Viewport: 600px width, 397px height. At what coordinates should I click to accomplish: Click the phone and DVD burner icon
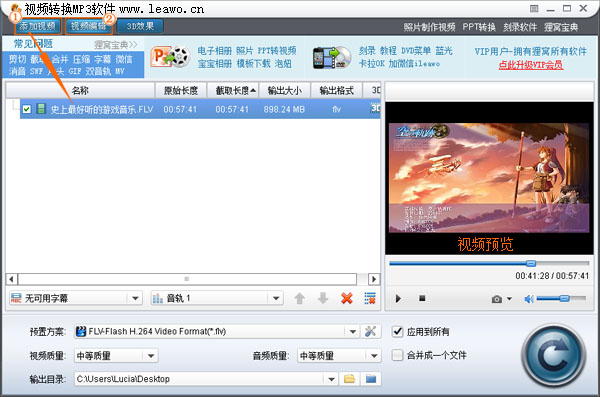coord(332,58)
